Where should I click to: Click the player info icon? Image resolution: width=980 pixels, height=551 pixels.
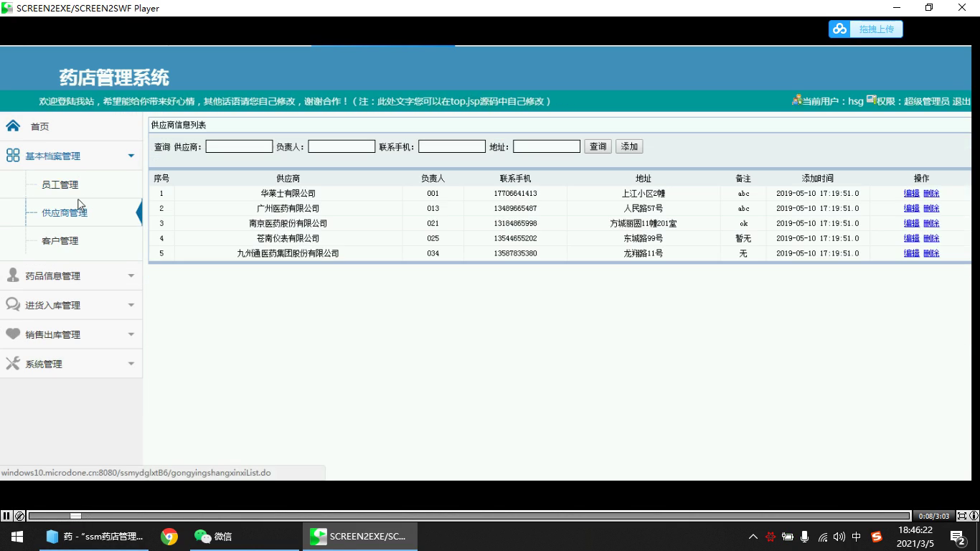974,516
